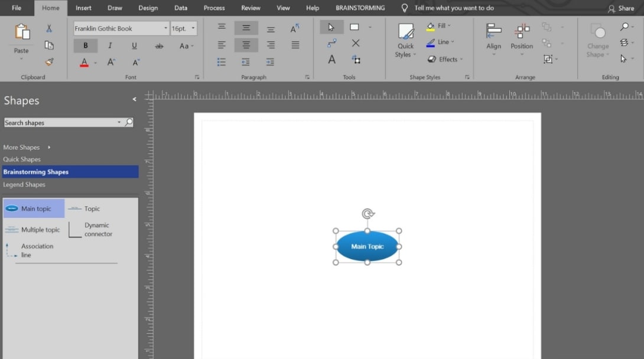Activate the Format Painter brush
This screenshot has width=644, height=359.
[x=49, y=62]
